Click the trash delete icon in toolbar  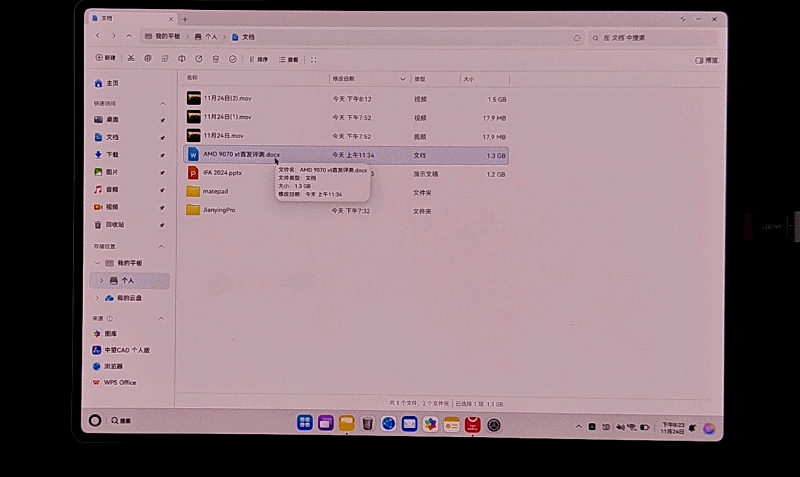[x=216, y=59]
